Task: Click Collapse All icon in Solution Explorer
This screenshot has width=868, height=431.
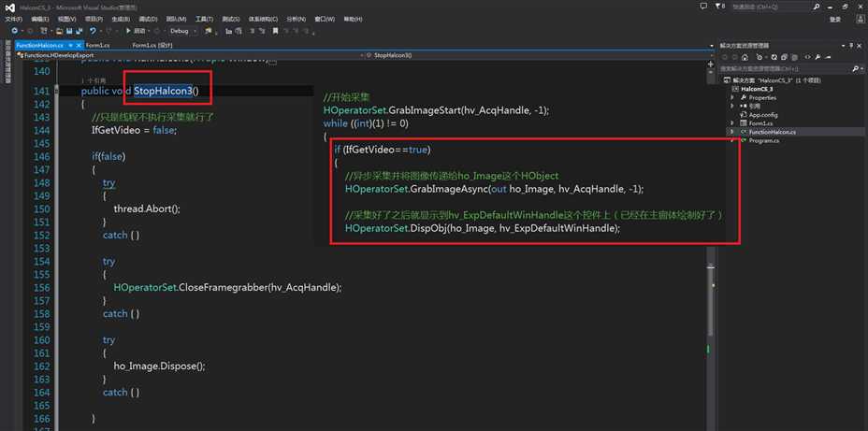Action: (784, 57)
